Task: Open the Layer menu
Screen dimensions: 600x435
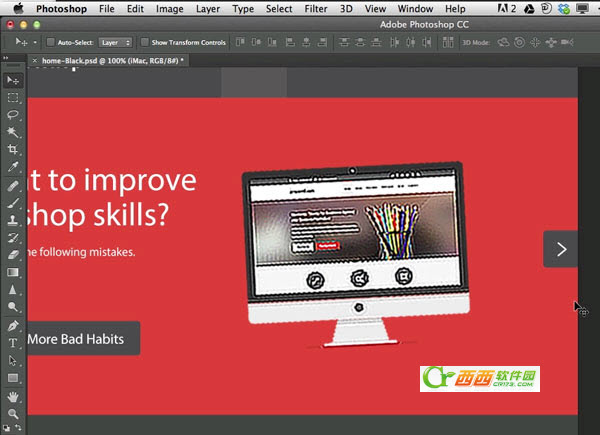Action: pos(208,8)
